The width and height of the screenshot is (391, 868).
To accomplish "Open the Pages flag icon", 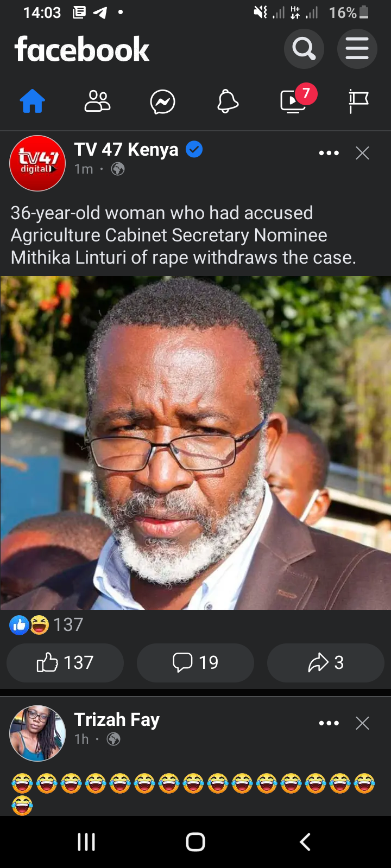I will (x=358, y=101).
